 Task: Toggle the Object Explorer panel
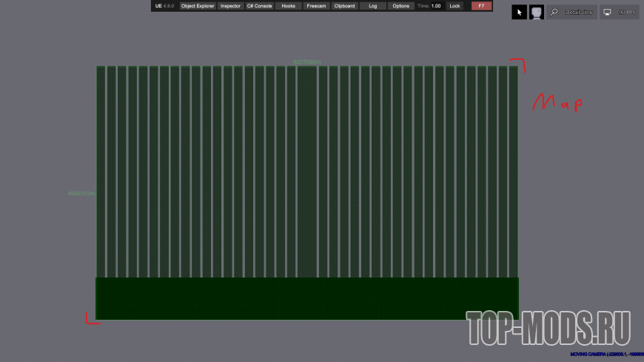coord(198,6)
